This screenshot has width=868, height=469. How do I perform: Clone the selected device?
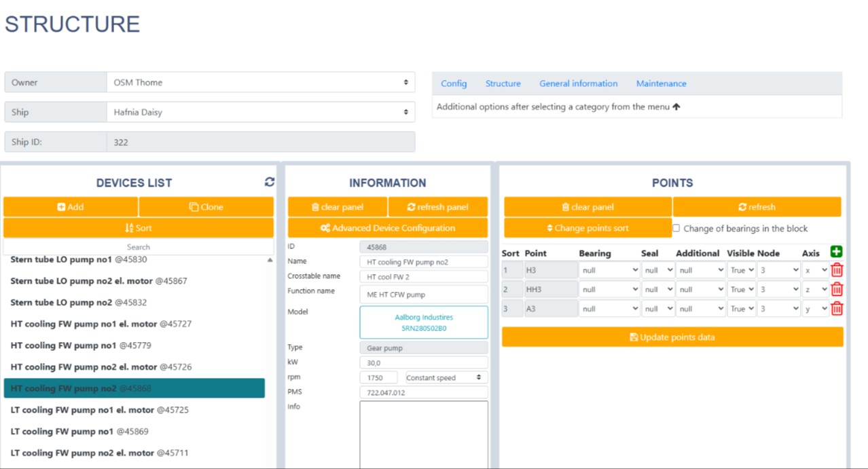206,207
